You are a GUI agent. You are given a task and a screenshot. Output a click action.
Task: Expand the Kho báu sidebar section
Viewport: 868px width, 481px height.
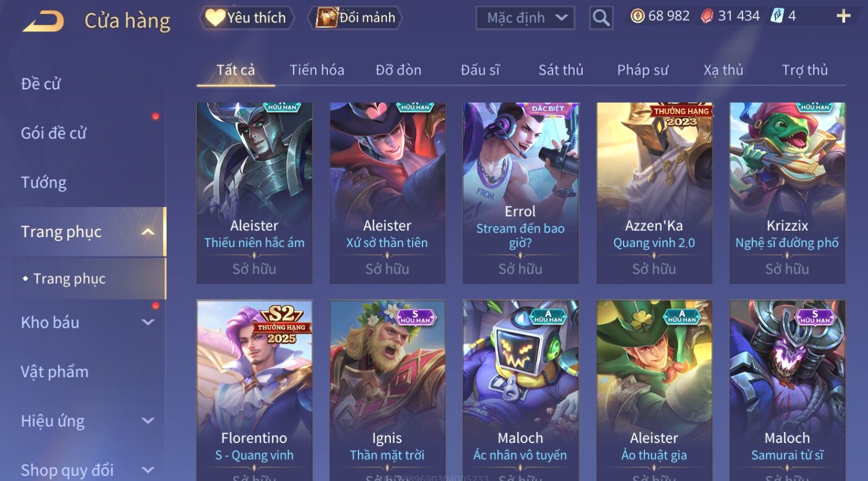tap(148, 322)
